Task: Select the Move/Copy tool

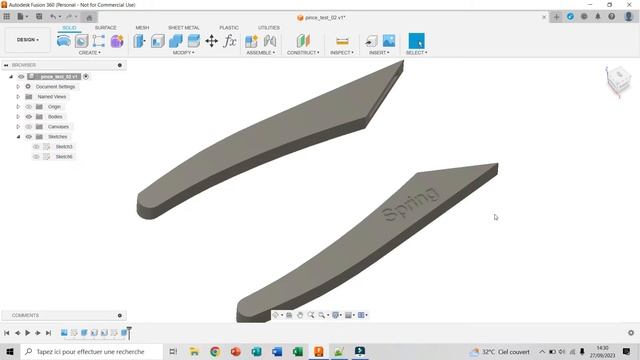Action: (x=211, y=41)
